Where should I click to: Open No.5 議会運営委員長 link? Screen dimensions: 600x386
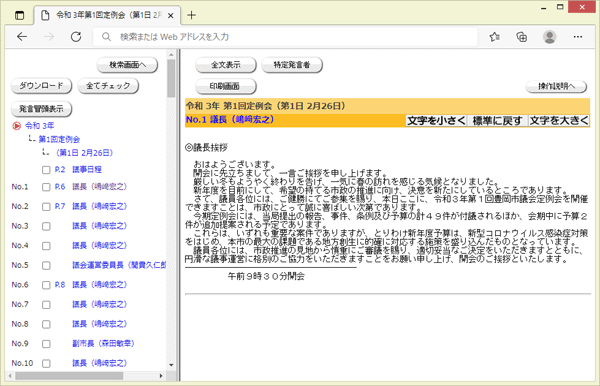click(x=119, y=265)
